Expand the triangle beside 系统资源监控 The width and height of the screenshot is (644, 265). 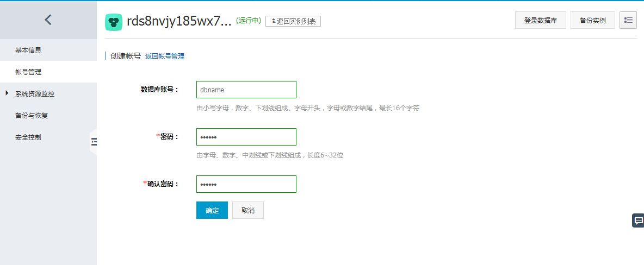7,93
